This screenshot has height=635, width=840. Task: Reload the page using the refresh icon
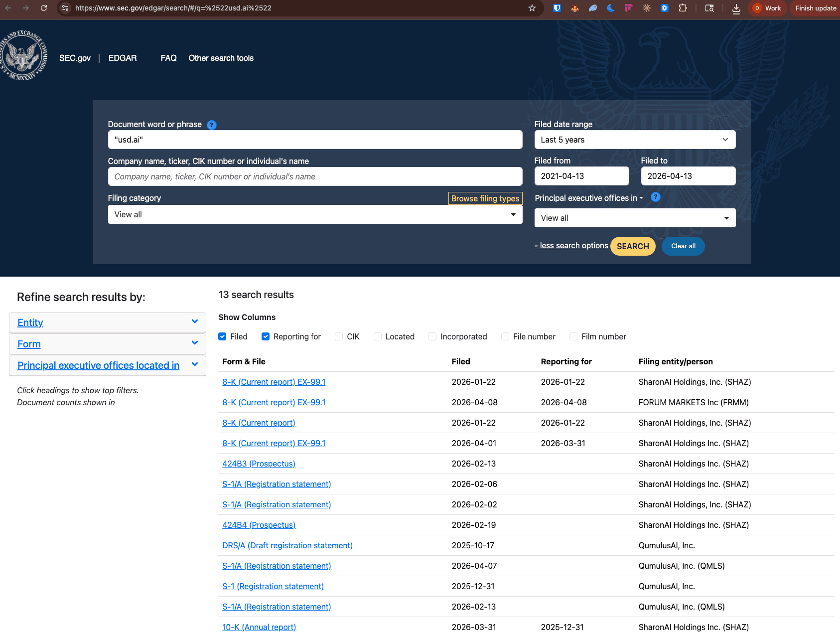pos(44,8)
